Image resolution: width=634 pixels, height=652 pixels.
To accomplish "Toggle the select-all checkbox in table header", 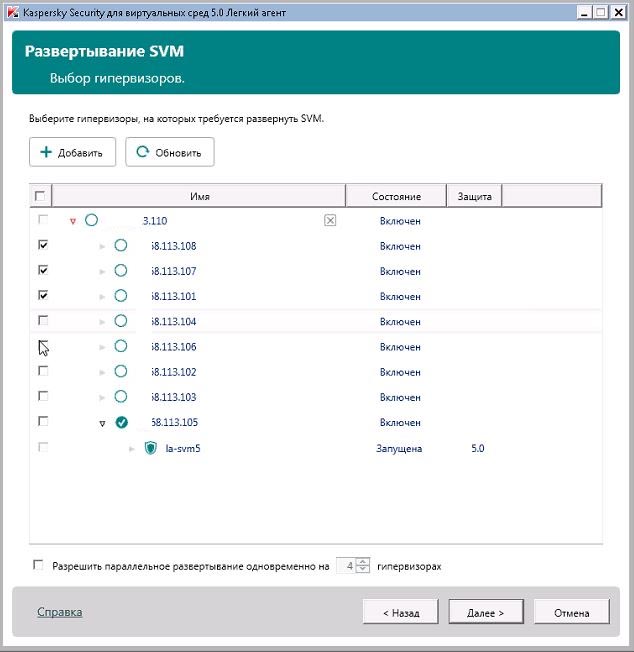I will click(40, 195).
